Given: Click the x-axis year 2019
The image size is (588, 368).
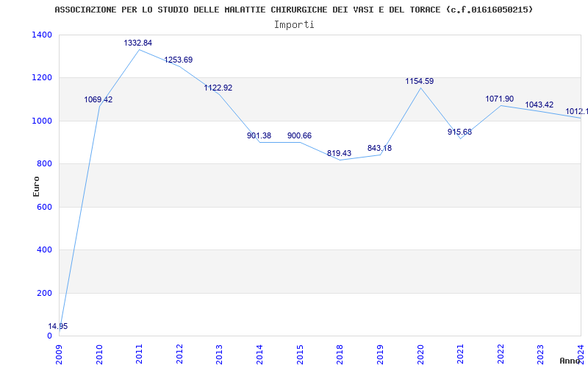Looking at the screenshot, I should coord(380,354).
